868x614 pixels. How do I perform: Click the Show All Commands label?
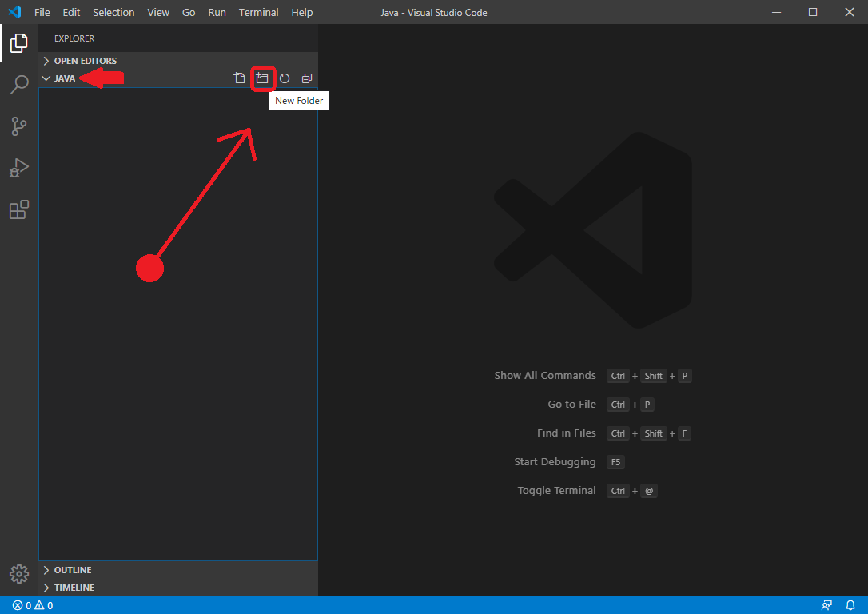545,376
